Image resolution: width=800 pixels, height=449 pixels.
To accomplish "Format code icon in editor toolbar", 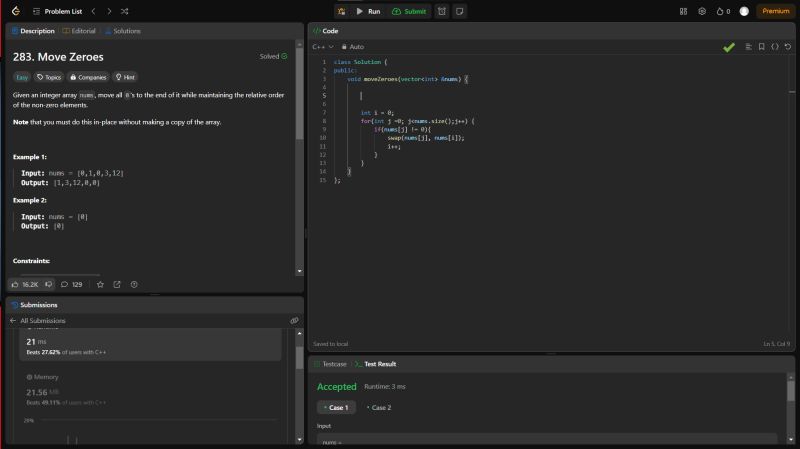I will pyautogui.click(x=748, y=47).
